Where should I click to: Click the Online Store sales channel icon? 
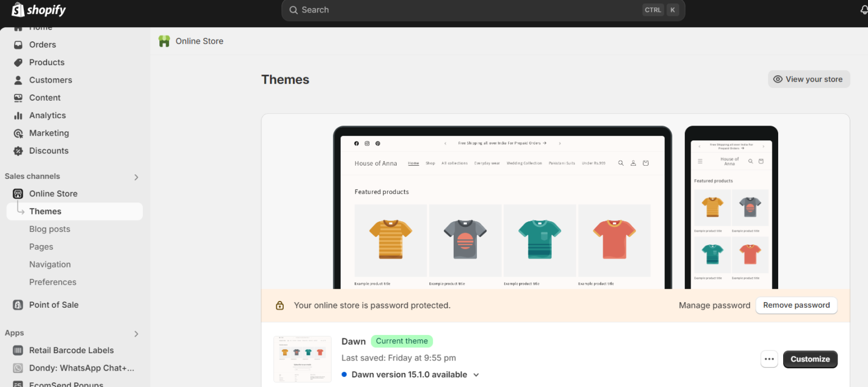point(18,193)
